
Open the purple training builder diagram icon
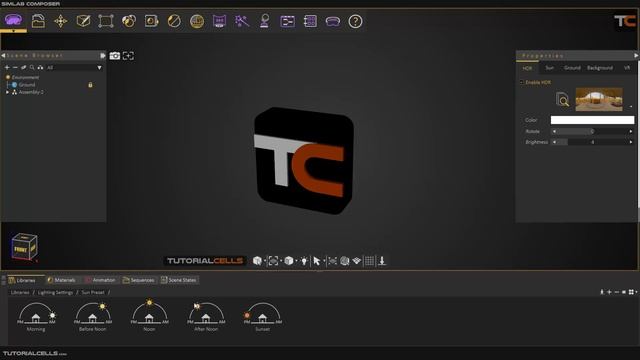click(287, 21)
